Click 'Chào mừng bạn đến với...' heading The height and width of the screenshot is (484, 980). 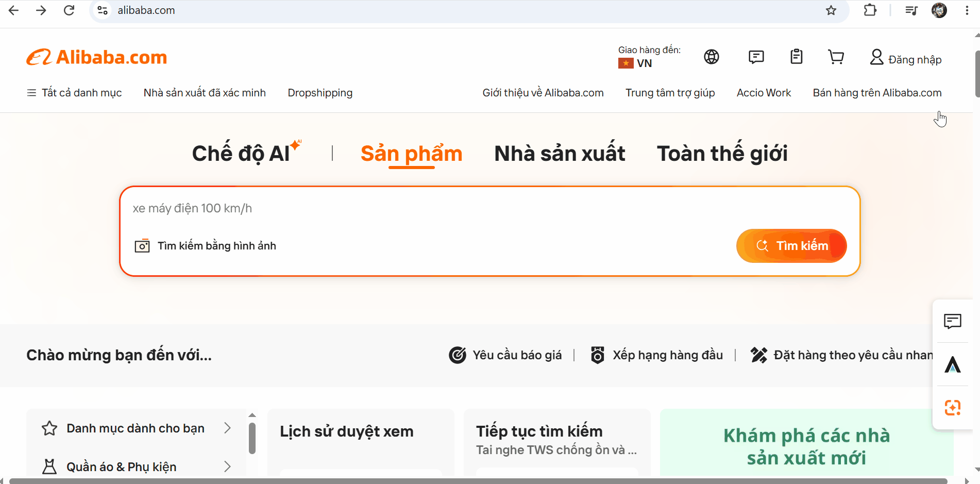119,355
